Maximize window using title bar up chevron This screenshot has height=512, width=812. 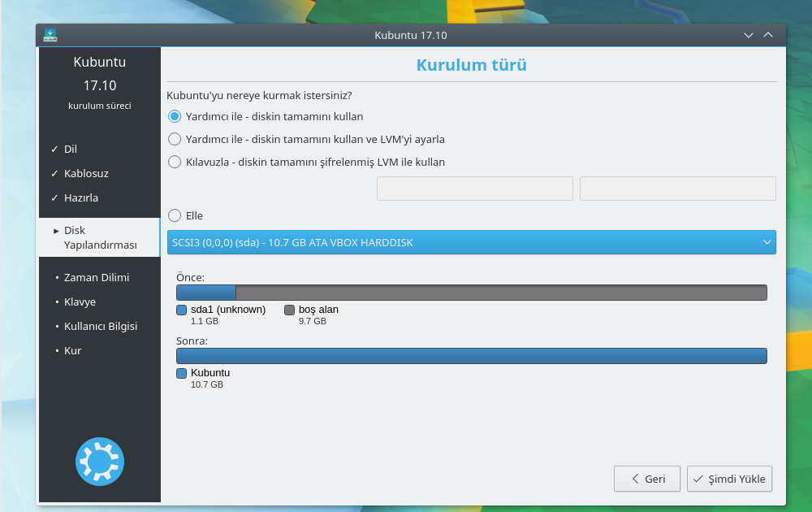tap(768, 35)
